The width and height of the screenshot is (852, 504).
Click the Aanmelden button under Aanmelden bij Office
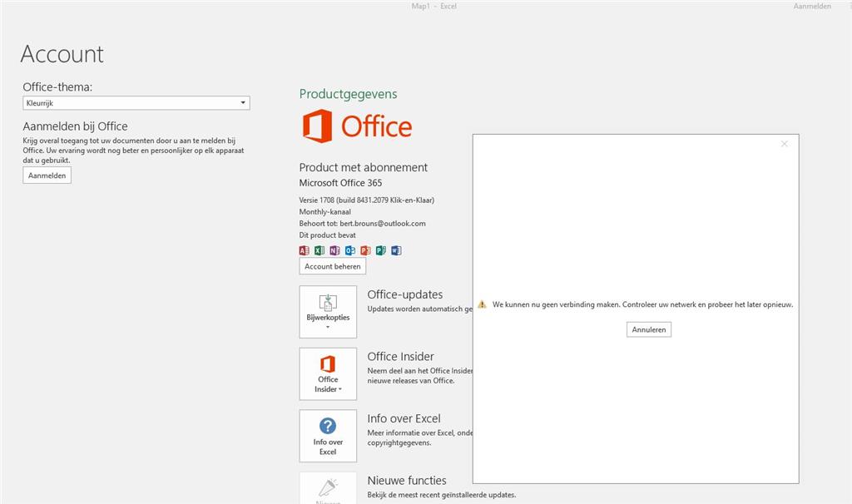pyautogui.click(x=47, y=175)
